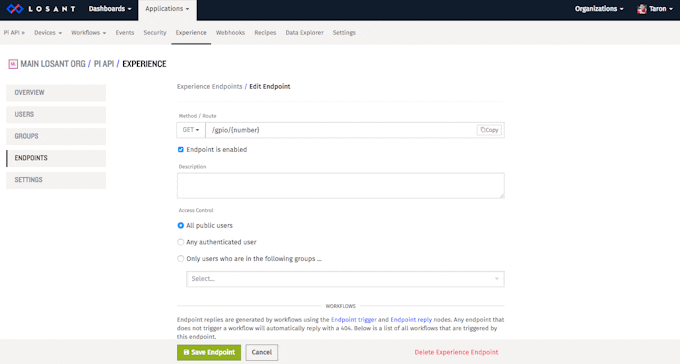Click the PI API » navigation link

(x=14, y=33)
